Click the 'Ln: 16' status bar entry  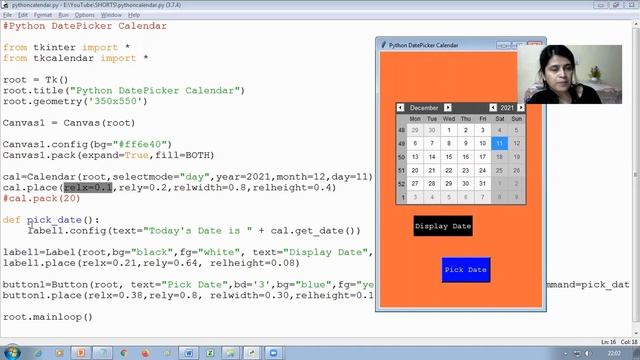[608, 342]
